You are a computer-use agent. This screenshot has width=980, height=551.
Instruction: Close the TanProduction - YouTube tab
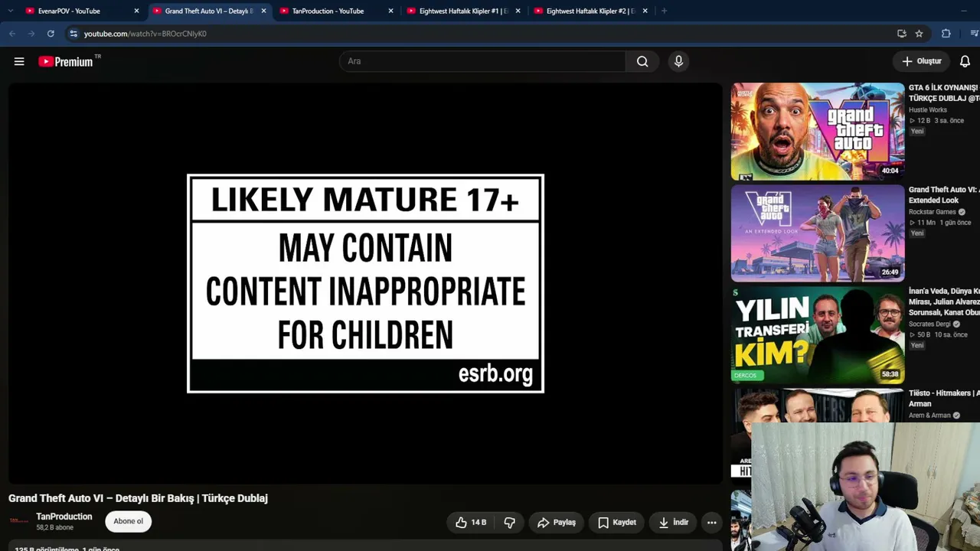(x=390, y=11)
